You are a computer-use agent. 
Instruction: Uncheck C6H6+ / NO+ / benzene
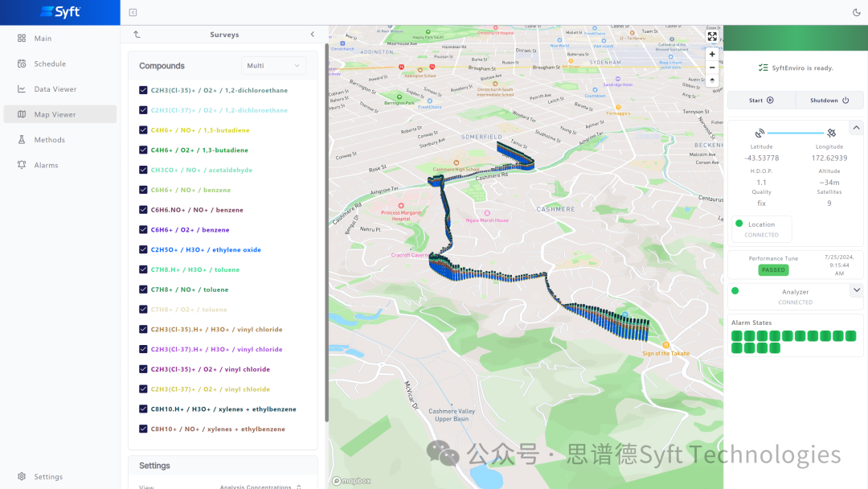[143, 189]
